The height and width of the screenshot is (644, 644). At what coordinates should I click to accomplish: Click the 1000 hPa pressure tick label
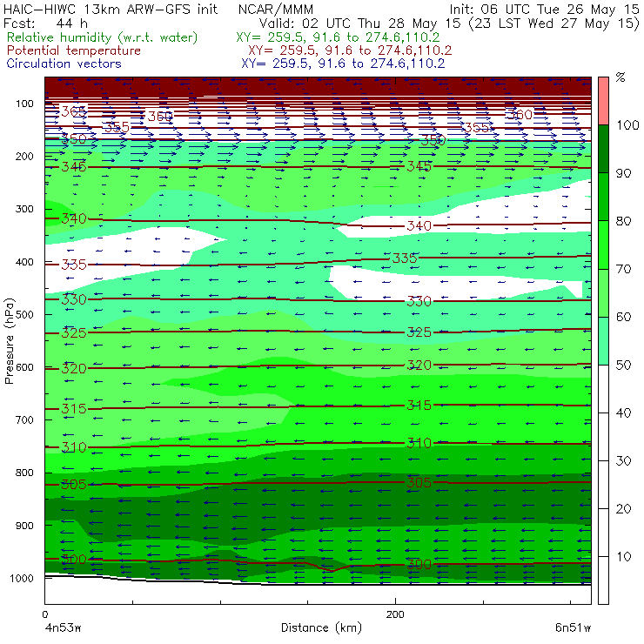point(22,578)
